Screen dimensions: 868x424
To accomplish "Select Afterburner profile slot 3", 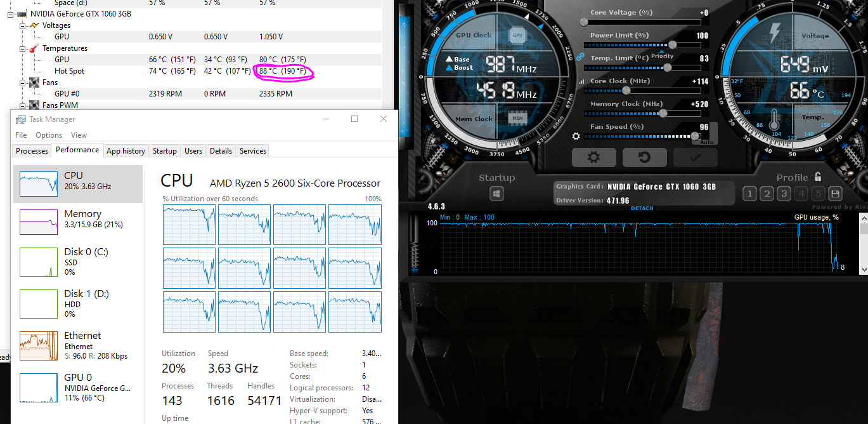I will point(784,194).
